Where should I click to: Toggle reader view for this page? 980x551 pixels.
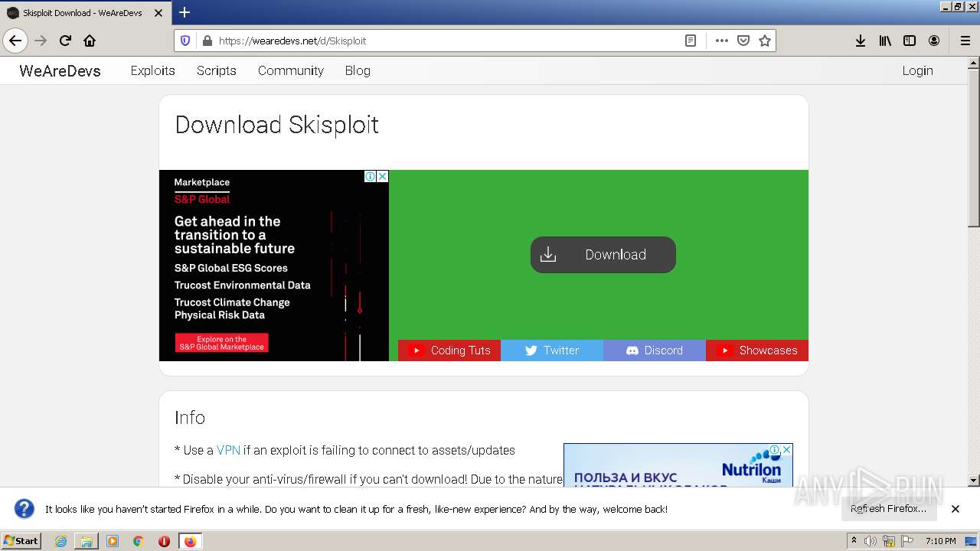tap(691, 41)
